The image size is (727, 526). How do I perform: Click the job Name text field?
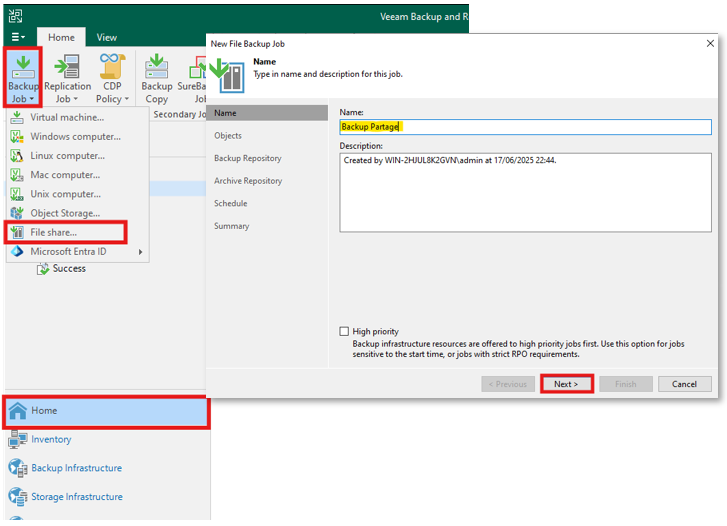(x=525, y=127)
